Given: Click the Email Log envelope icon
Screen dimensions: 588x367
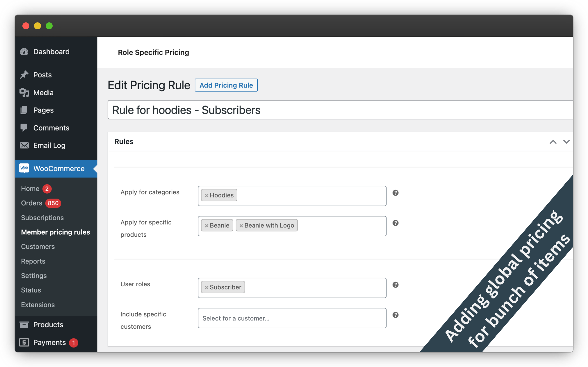Looking at the screenshot, I should (x=24, y=145).
